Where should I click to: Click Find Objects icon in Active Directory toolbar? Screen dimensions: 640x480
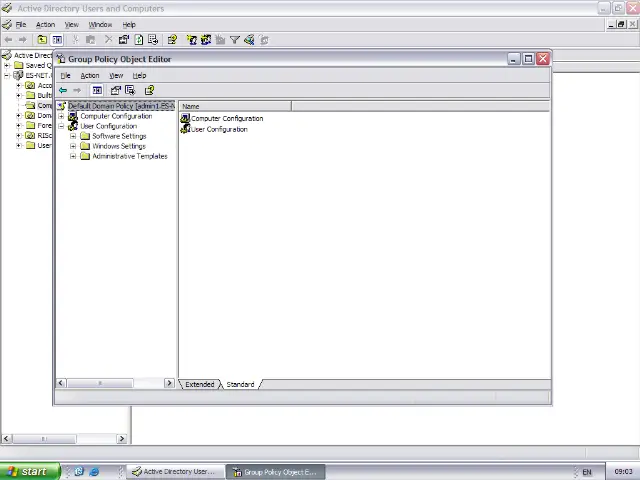(x=249, y=40)
